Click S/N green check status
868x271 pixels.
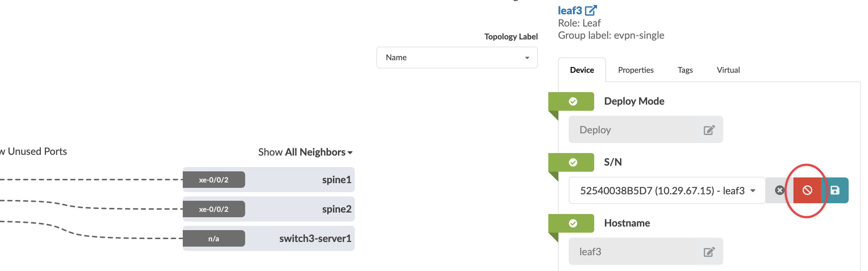[x=573, y=162]
